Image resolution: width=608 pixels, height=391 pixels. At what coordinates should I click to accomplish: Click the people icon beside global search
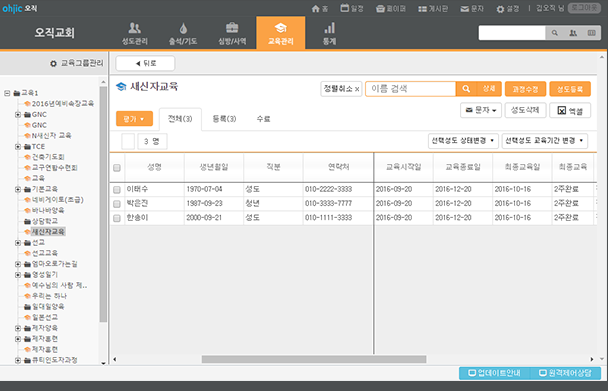point(573,33)
